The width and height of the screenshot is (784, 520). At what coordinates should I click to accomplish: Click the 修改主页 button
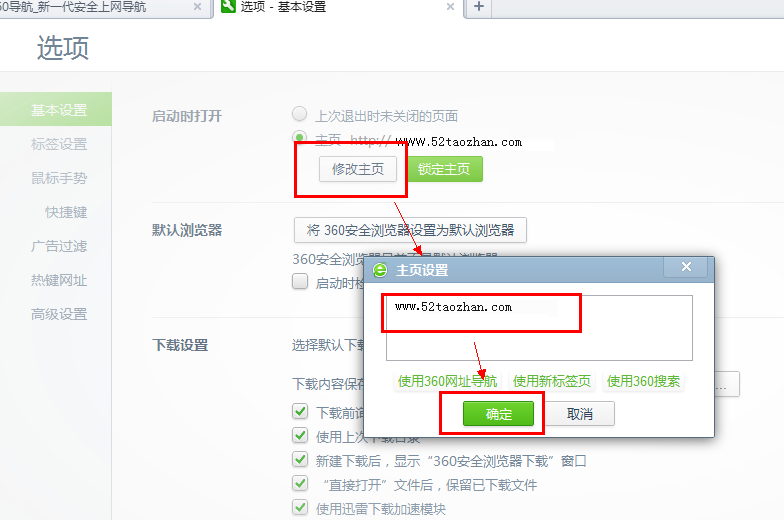click(358, 169)
